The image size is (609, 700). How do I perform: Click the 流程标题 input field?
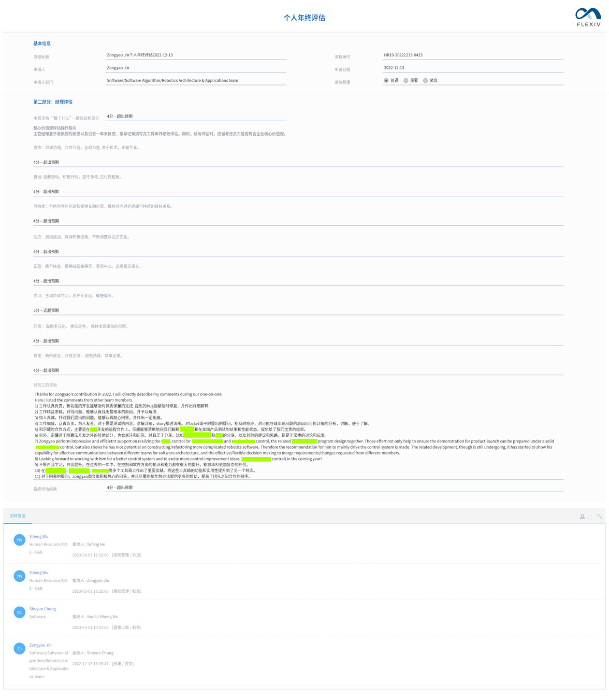pyautogui.click(x=194, y=55)
